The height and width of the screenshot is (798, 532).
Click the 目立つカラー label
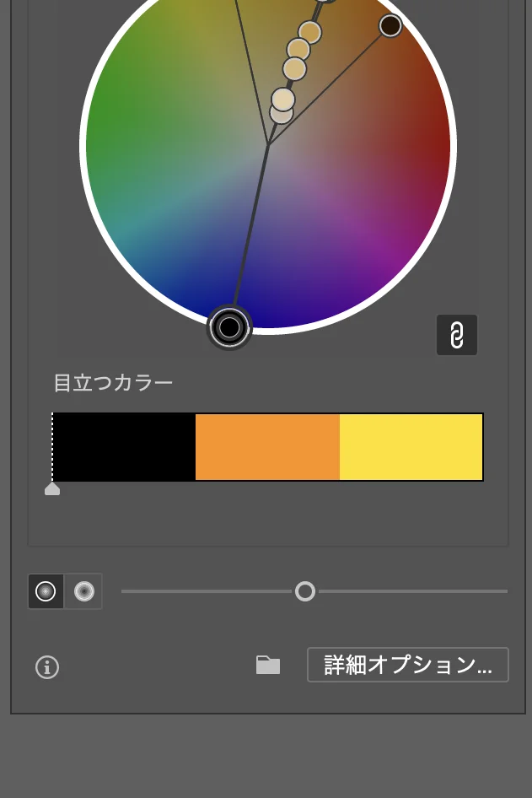pyautogui.click(x=114, y=383)
